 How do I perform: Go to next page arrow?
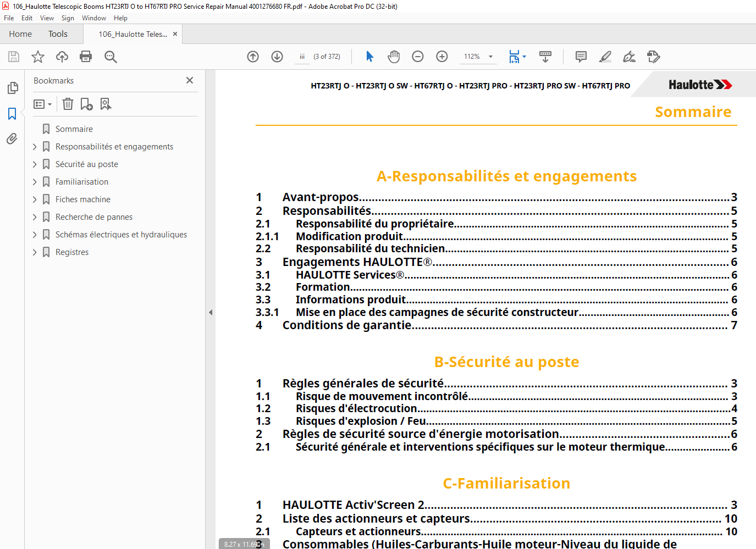277,57
